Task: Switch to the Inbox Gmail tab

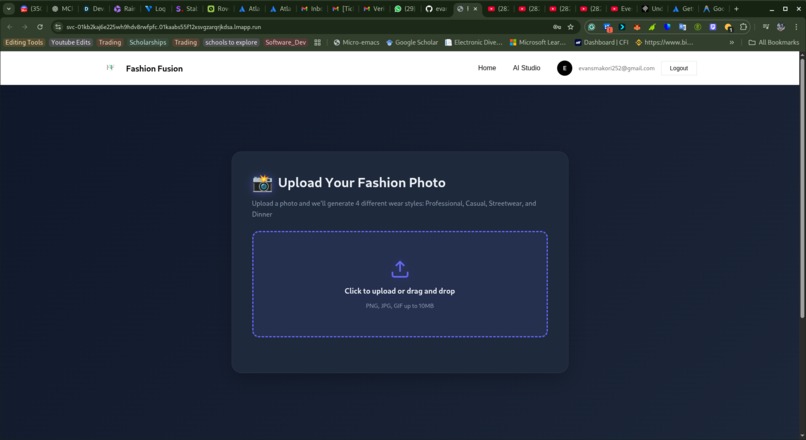Action: tap(312, 9)
